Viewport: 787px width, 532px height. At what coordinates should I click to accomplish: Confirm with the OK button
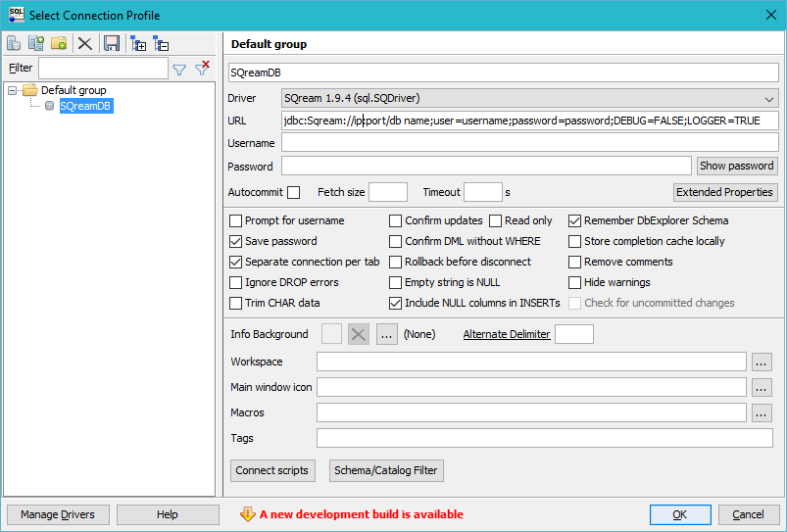680,514
